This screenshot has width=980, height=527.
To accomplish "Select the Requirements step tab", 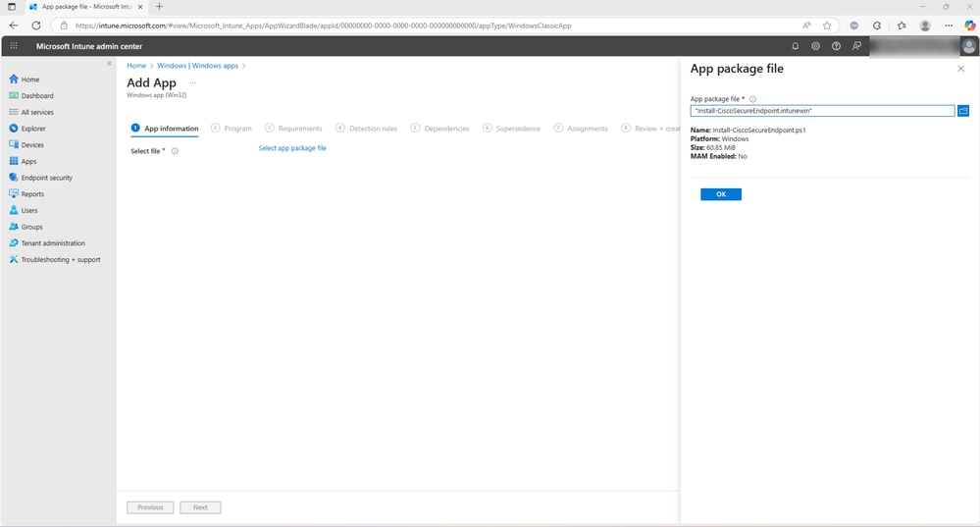I will tap(293, 129).
